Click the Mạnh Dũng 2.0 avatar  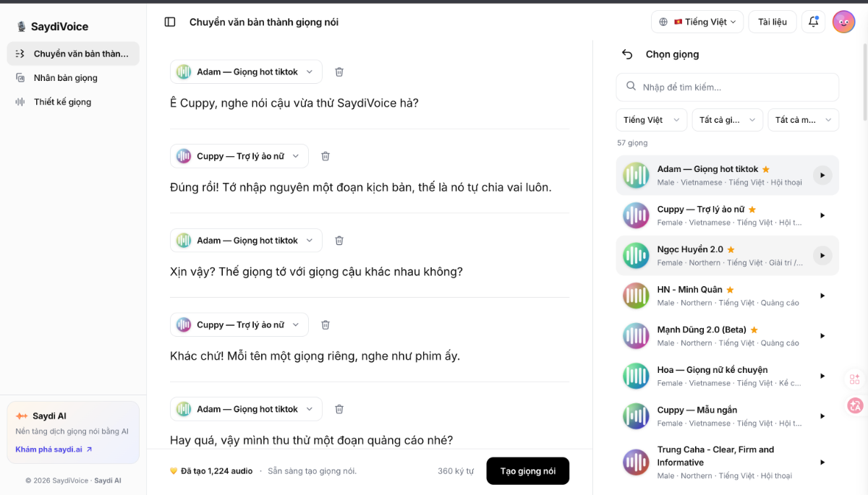[637, 336]
